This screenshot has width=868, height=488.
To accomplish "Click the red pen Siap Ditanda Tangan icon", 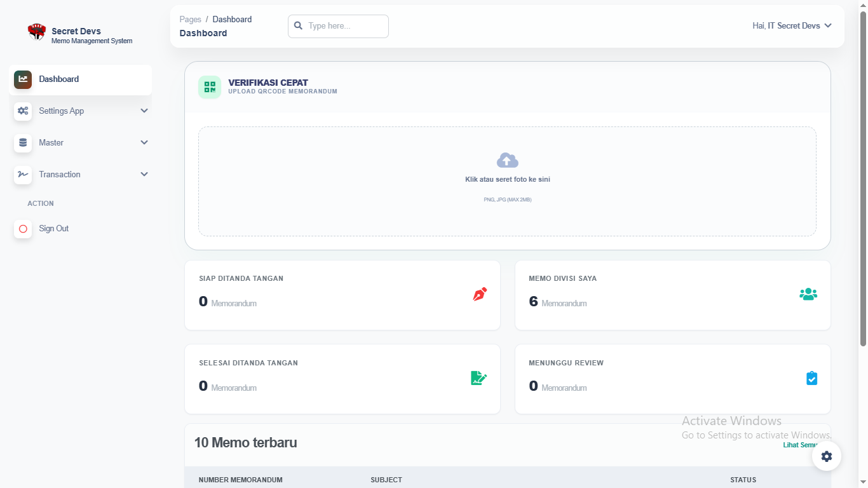I will pos(480,294).
